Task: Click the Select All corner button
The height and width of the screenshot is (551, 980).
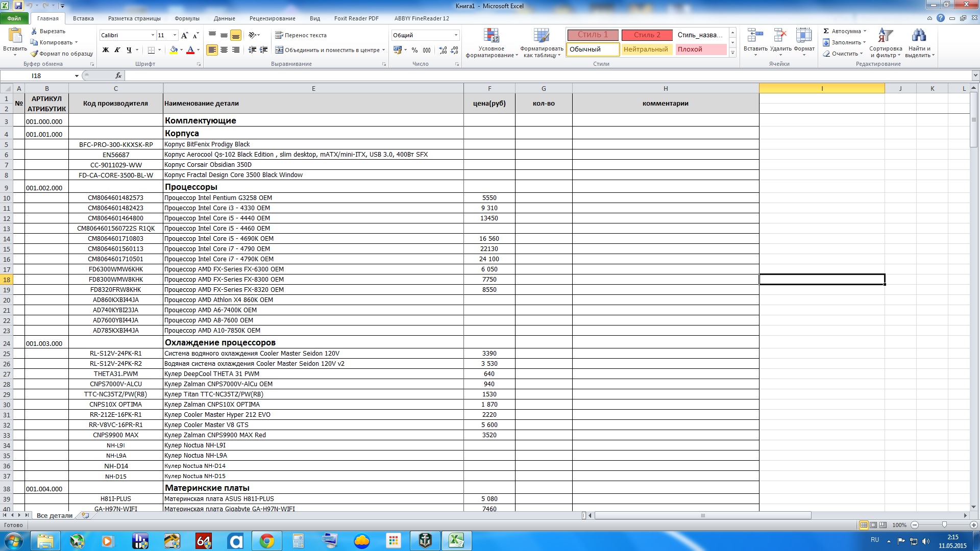Action: click(x=7, y=88)
